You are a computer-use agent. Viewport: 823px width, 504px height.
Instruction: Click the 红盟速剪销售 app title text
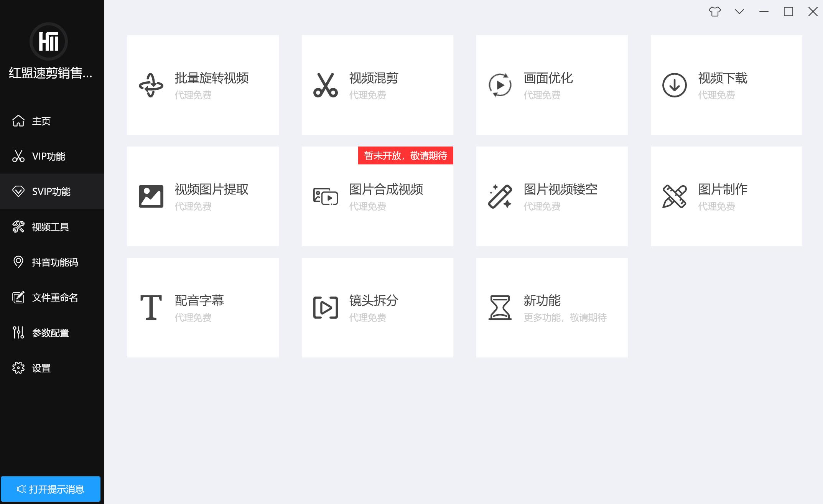[x=51, y=73]
